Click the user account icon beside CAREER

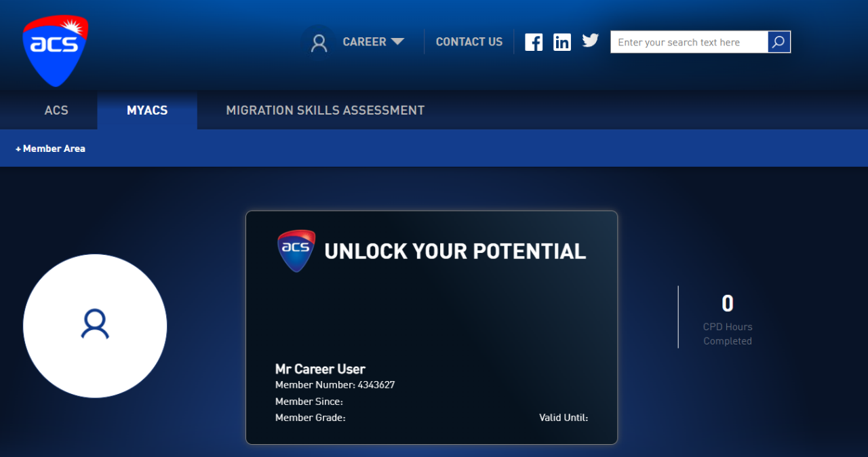click(319, 43)
